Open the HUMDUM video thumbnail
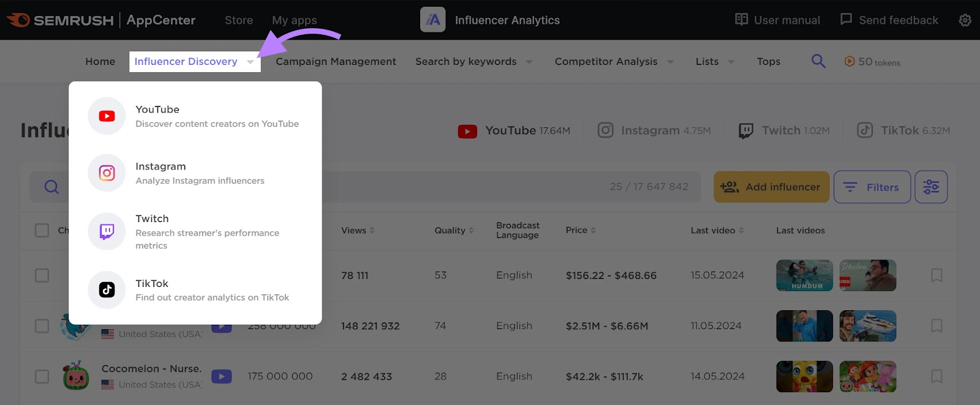Viewport: 980px width, 405px height. pyautogui.click(x=804, y=275)
